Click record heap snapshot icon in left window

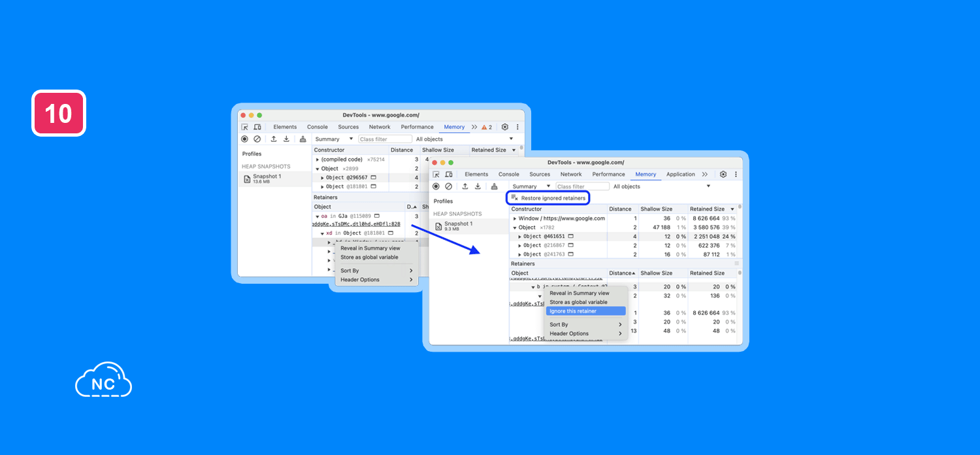[x=244, y=139]
